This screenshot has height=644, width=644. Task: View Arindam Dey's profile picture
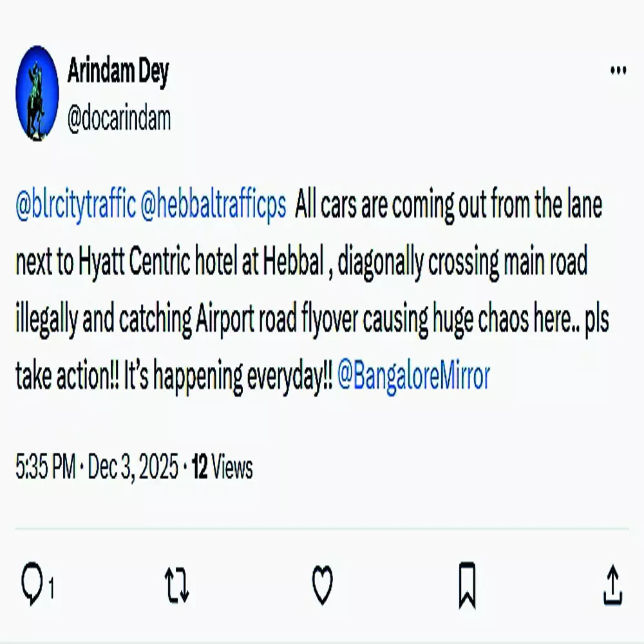click(37, 93)
